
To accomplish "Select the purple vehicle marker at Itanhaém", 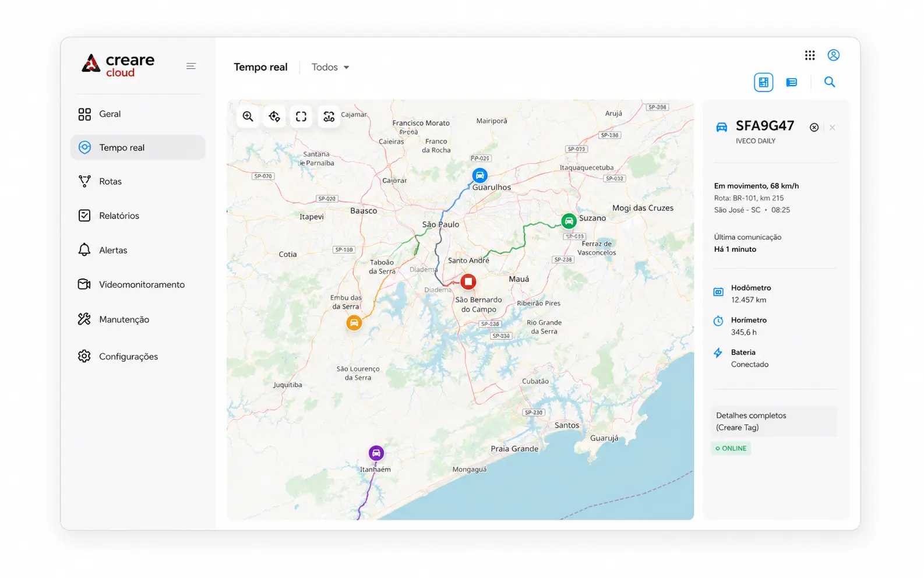I will (x=376, y=453).
